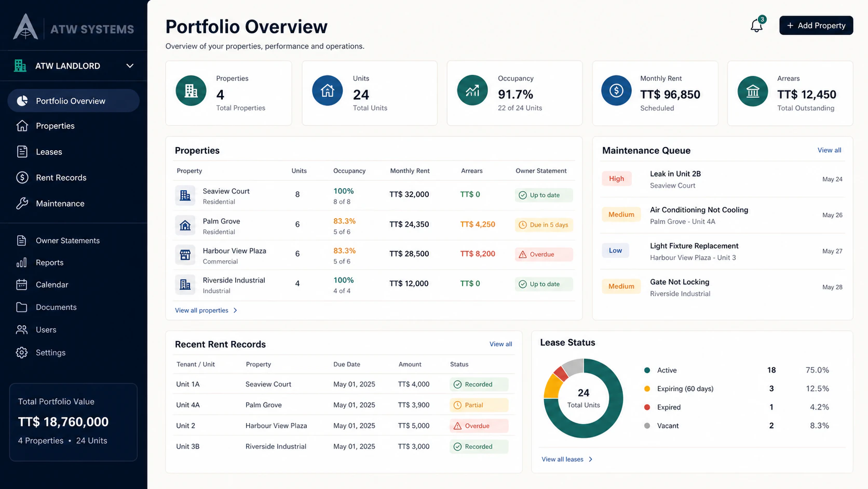Select Gate Not Locking request
The height and width of the screenshot is (489, 868).
coord(723,287)
